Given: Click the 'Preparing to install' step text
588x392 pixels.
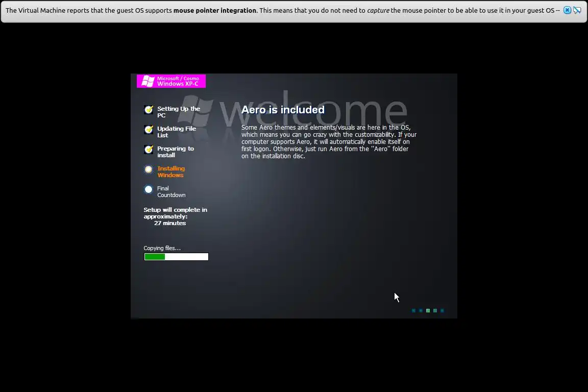Looking at the screenshot, I should 176,152.
